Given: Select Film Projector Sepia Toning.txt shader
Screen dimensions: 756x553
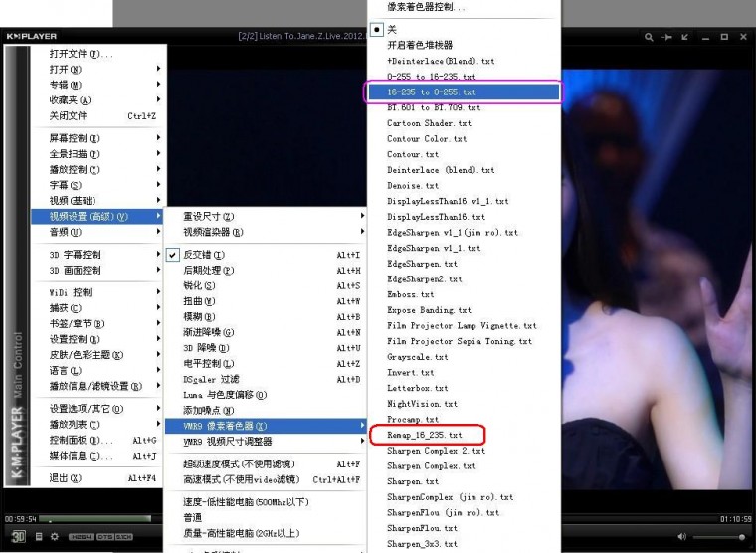Looking at the screenshot, I should point(464,341).
